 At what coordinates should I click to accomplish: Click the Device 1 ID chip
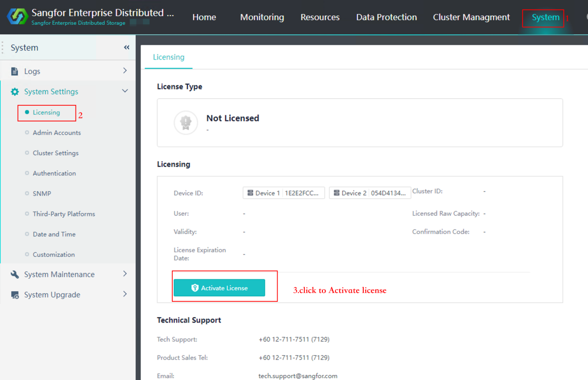tap(284, 193)
